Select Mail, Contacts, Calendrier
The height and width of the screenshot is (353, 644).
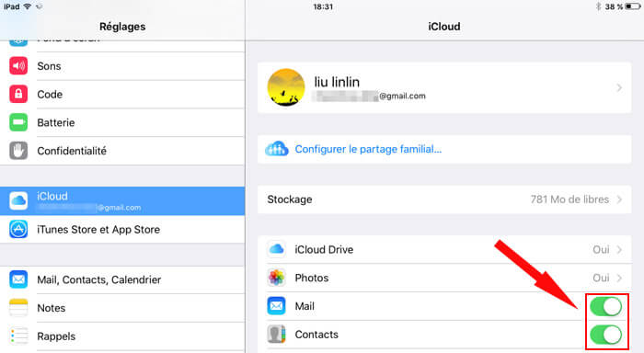tap(122, 280)
